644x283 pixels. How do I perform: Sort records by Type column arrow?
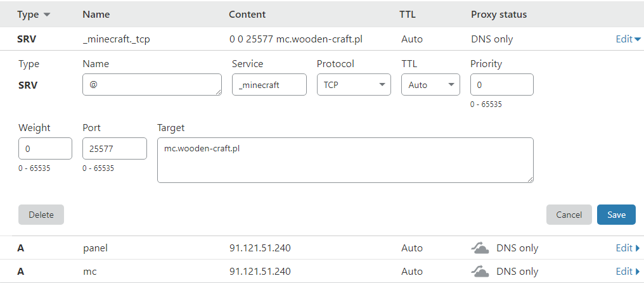pyautogui.click(x=47, y=15)
